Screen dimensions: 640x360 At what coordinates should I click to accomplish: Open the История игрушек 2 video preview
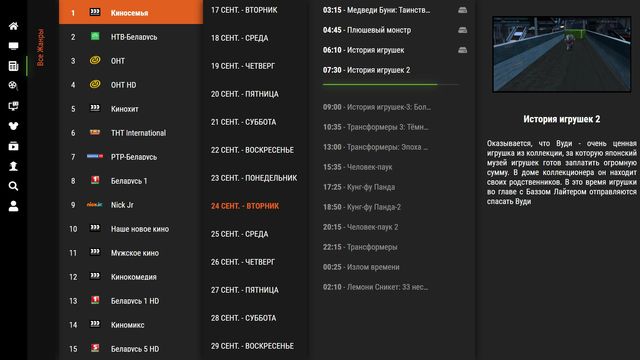[x=562, y=54]
